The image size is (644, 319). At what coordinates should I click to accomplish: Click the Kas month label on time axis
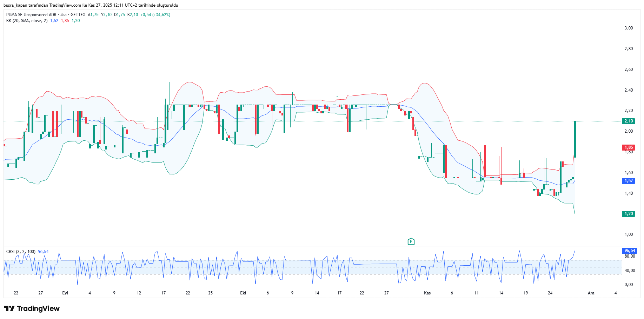[x=427, y=293]
